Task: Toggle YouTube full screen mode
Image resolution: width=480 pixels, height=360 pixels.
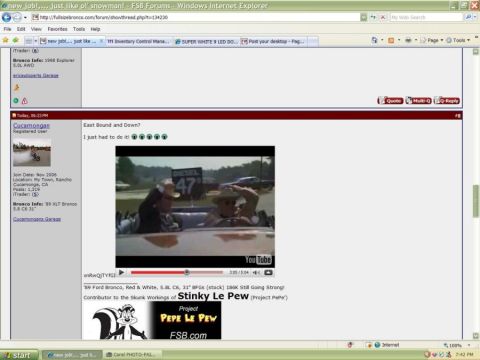Action: click(268, 273)
